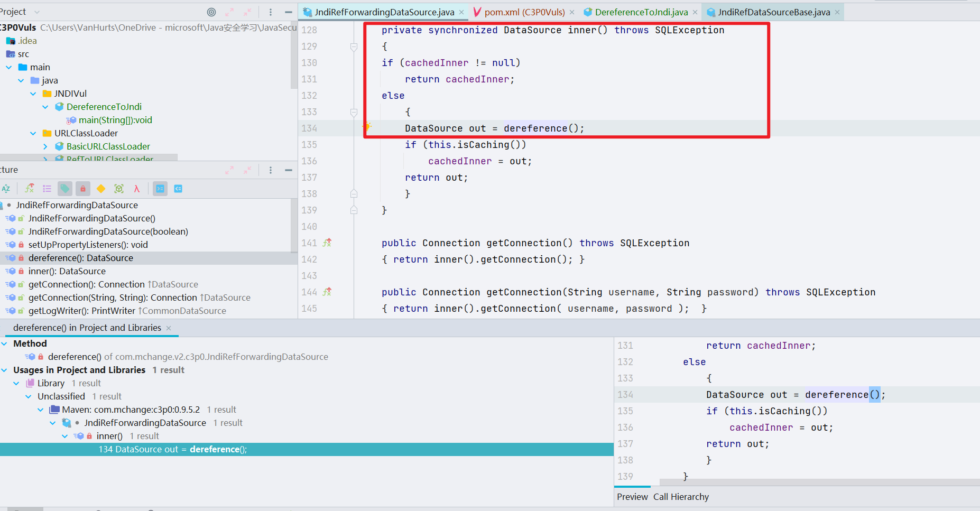Viewport: 980px width, 511px height.
Task: Toggle Show Fields tag icon in Structure
Action: pos(64,189)
